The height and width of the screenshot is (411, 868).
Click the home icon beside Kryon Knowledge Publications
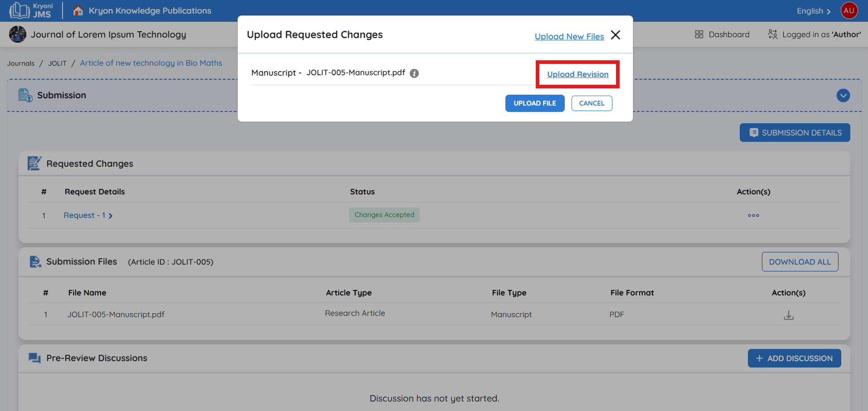click(78, 10)
